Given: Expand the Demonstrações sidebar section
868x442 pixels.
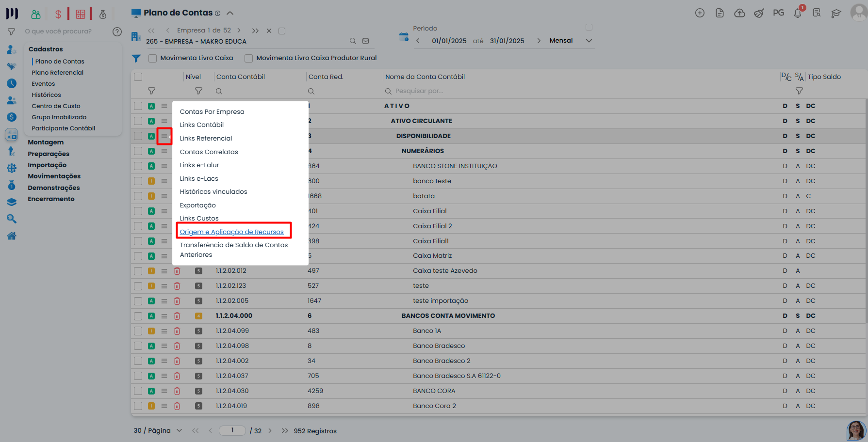Looking at the screenshot, I should pyautogui.click(x=53, y=188).
